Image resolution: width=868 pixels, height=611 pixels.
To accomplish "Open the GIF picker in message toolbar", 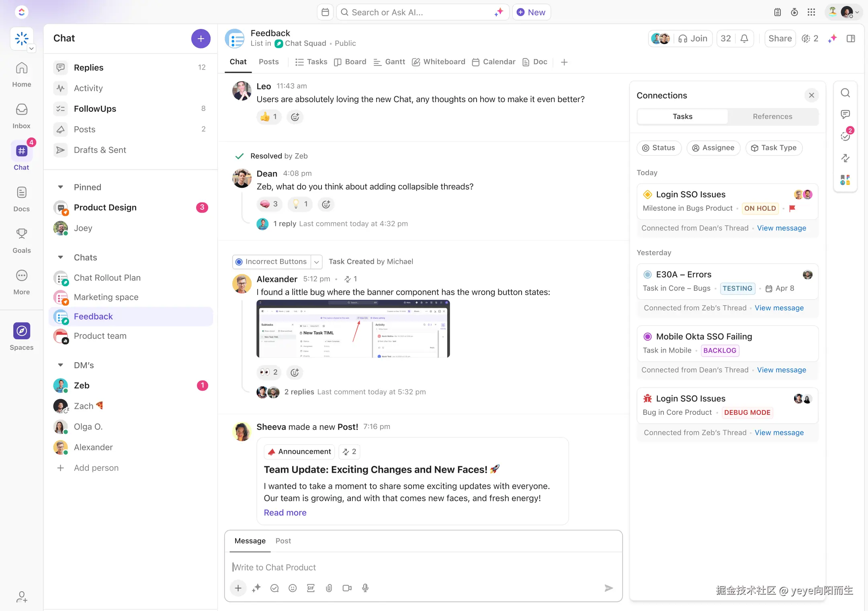I will pyautogui.click(x=311, y=588).
